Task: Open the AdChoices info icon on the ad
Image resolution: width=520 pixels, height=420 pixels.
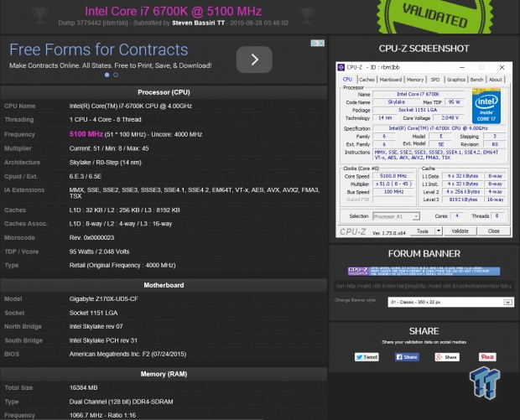Action: (314, 43)
